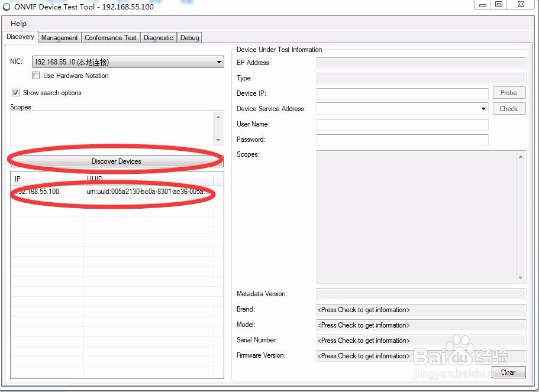
Task: Open the Help menu
Action: pos(18,24)
